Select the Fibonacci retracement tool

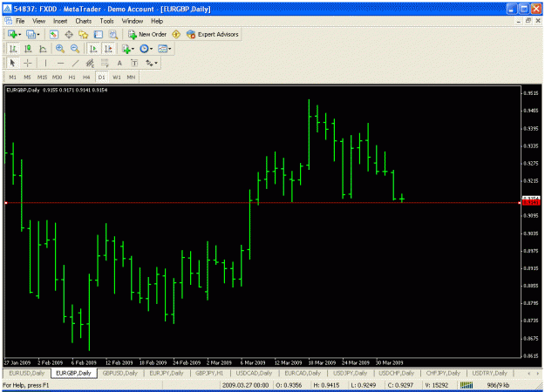pos(105,63)
